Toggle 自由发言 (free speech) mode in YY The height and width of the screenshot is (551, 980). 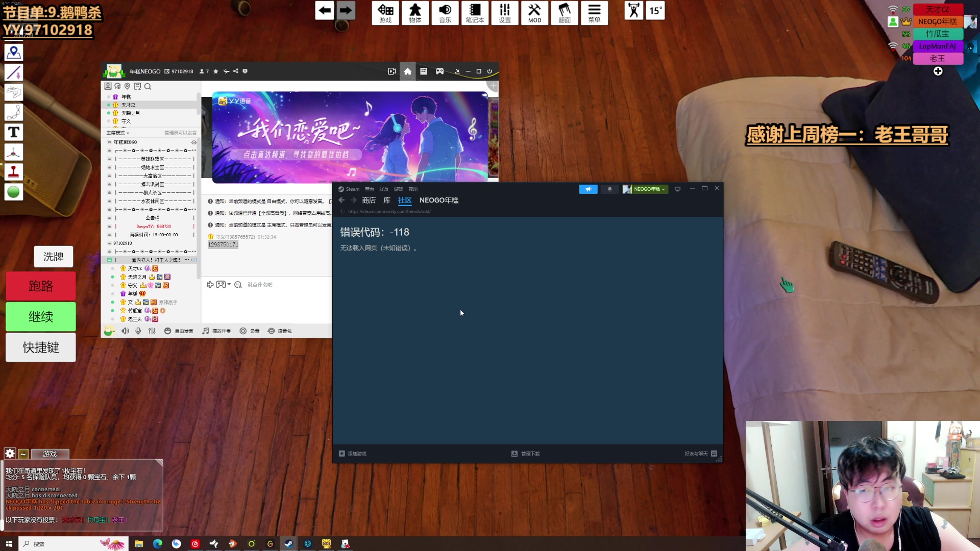(179, 331)
